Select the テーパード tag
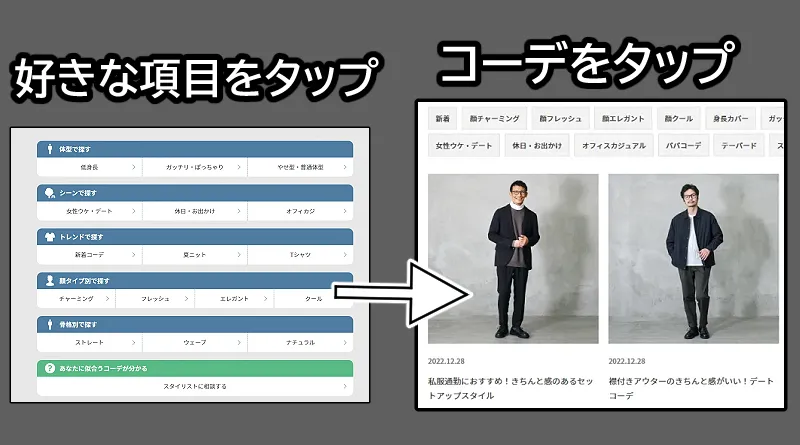The height and width of the screenshot is (445, 800). click(739, 145)
